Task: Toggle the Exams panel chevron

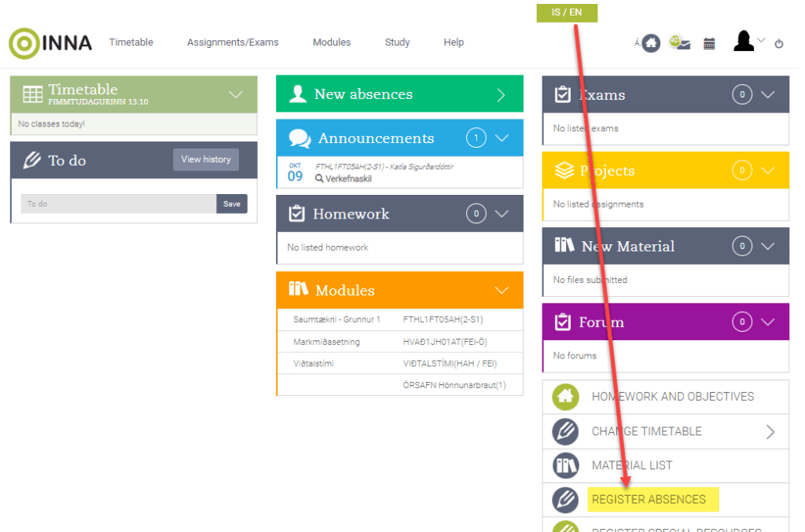Action: [x=768, y=95]
